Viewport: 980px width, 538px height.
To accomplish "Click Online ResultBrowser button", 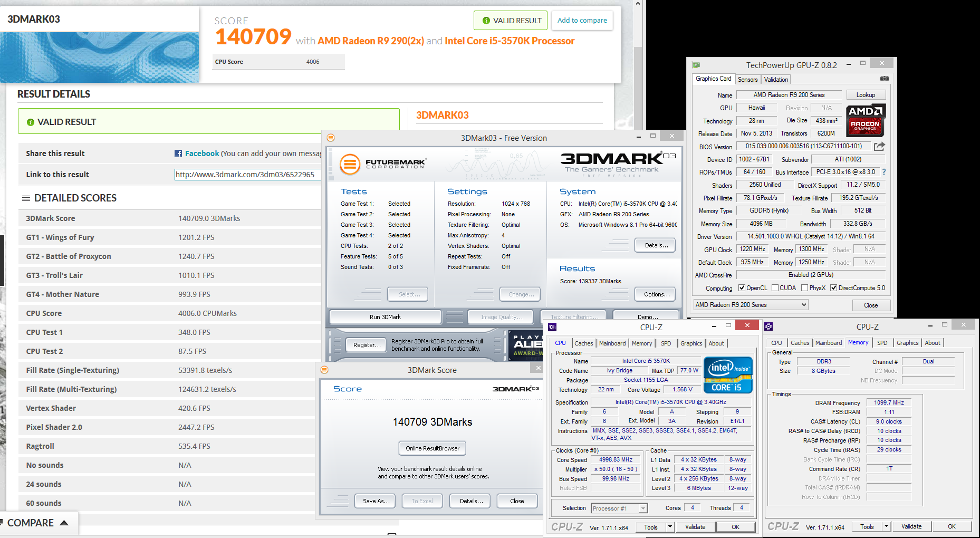I will [433, 448].
